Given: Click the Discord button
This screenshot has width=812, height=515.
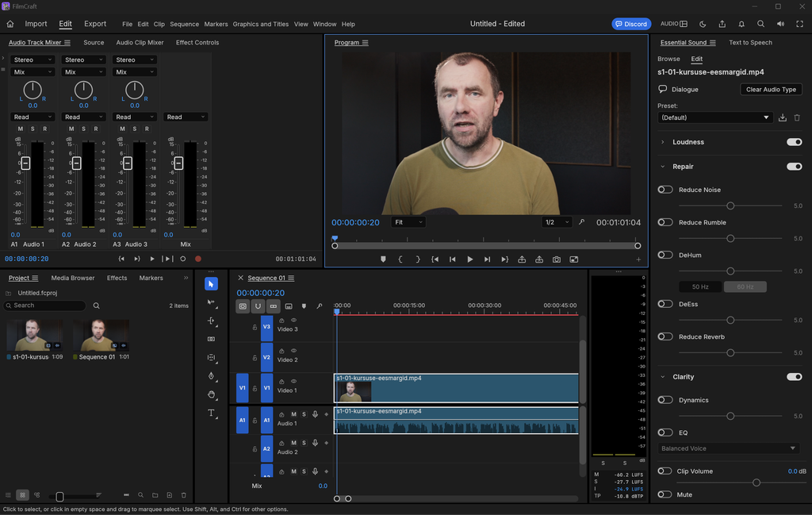Looking at the screenshot, I should (x=631, y=24).
